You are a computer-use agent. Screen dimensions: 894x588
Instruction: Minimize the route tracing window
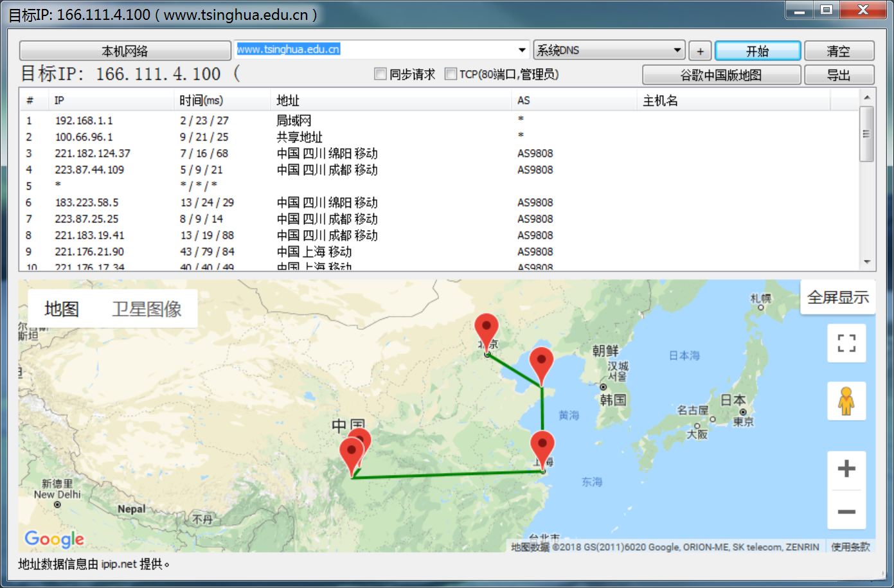pyautogui.click(x=800, y=10)
